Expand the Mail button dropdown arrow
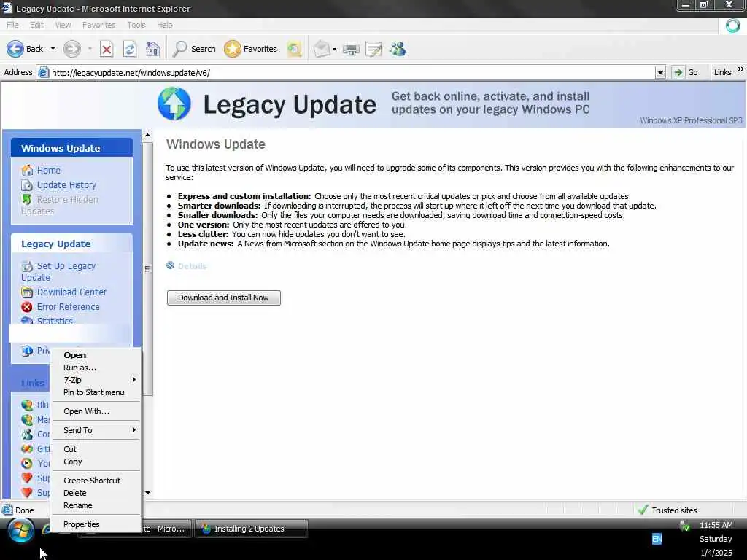Screen dimensions: 747x560 [334, 49]
